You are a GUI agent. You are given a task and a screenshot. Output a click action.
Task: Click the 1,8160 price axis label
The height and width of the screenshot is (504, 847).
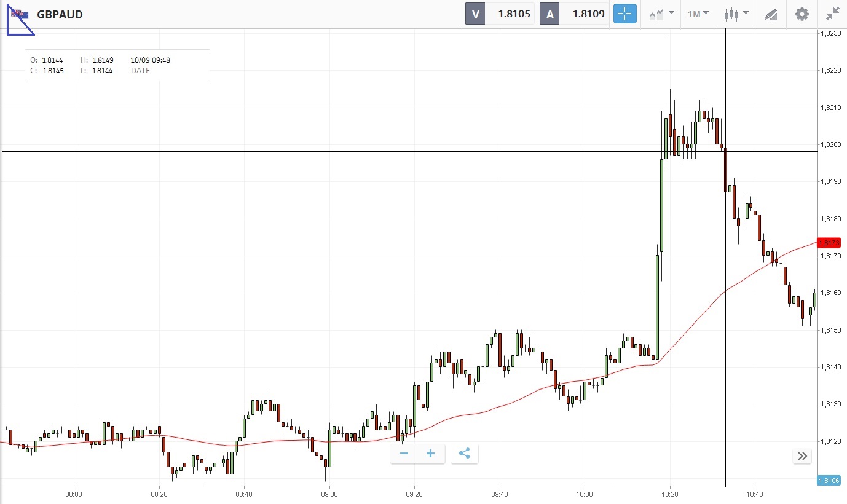click(830, 293)
